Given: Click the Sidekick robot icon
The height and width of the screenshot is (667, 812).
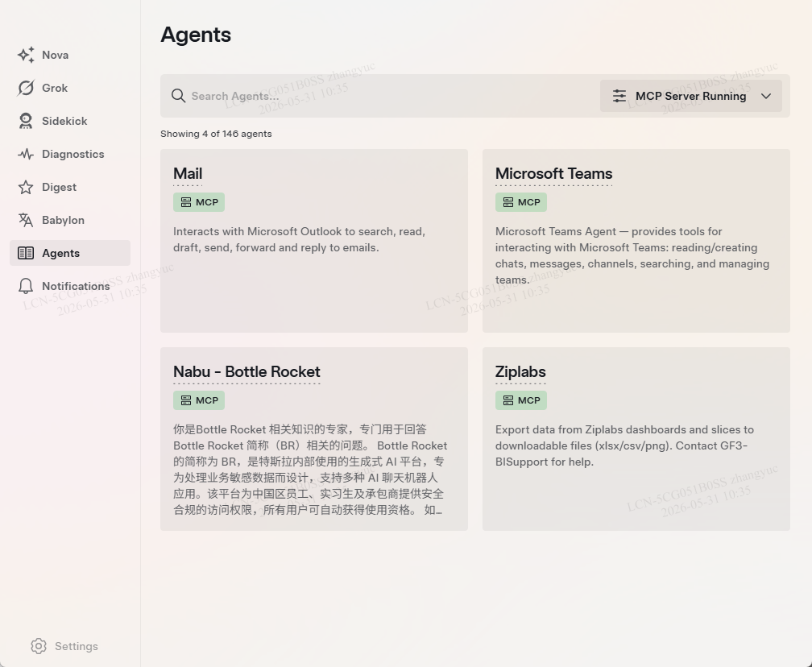Looking at the screenshot, I should click(x=26, y=121).
